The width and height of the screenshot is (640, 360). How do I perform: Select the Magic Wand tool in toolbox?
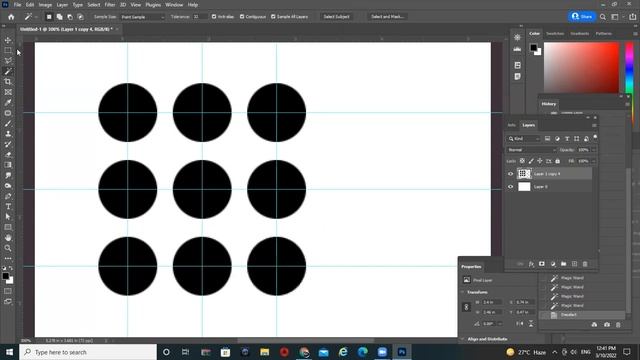click(8, 71)
